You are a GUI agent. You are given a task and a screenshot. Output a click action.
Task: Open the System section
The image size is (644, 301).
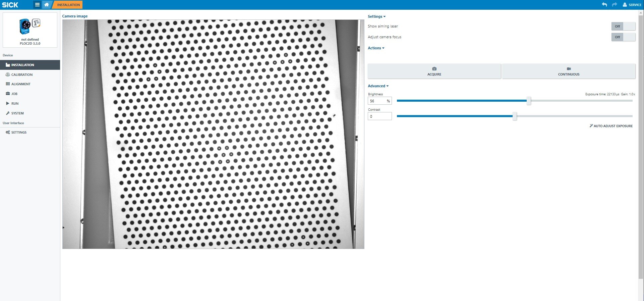coord(17,113)
